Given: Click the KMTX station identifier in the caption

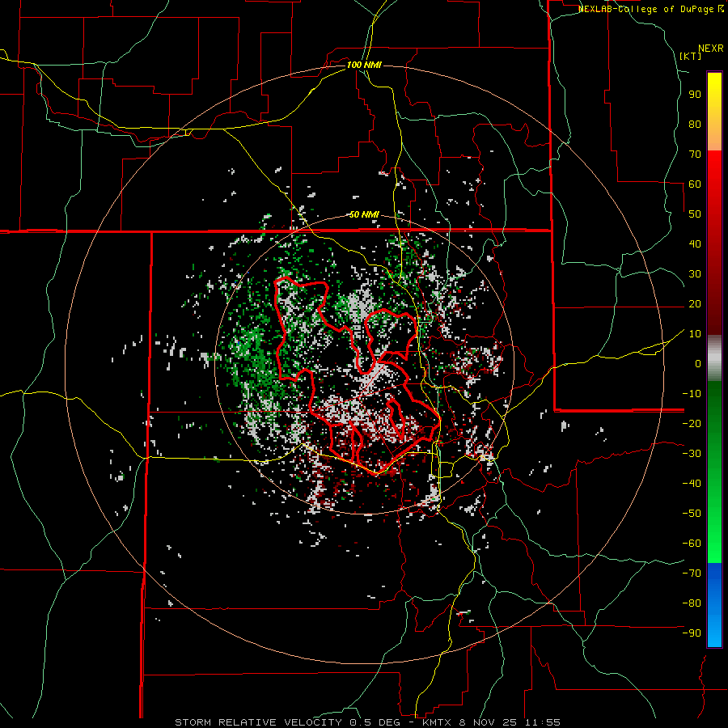Looking at the screenshot, I should 439,722.
